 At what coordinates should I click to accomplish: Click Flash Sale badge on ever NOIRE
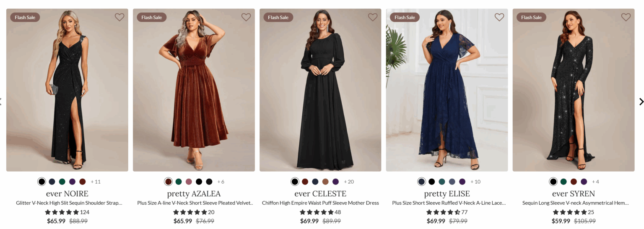click(x=25, y=17)
